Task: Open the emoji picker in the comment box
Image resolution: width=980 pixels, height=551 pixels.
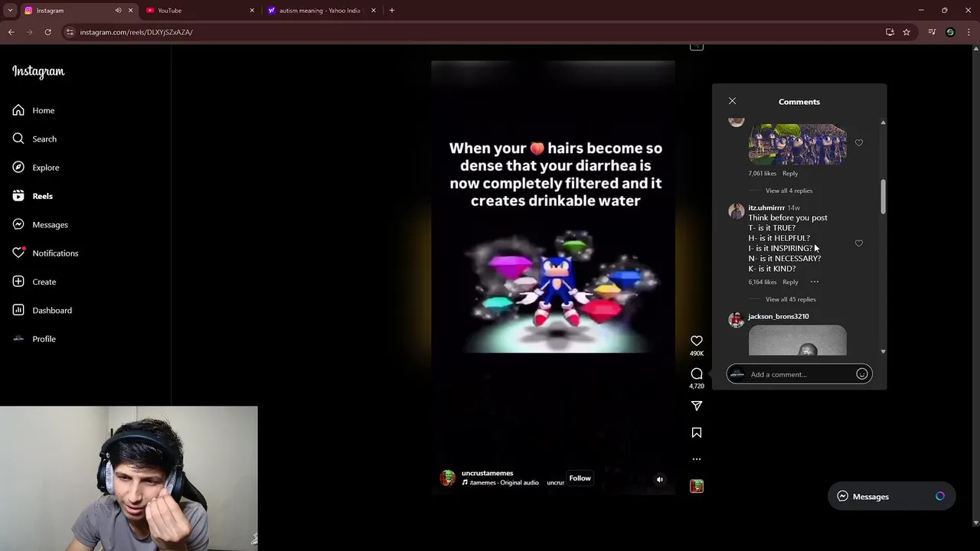Action: point(862,374)
